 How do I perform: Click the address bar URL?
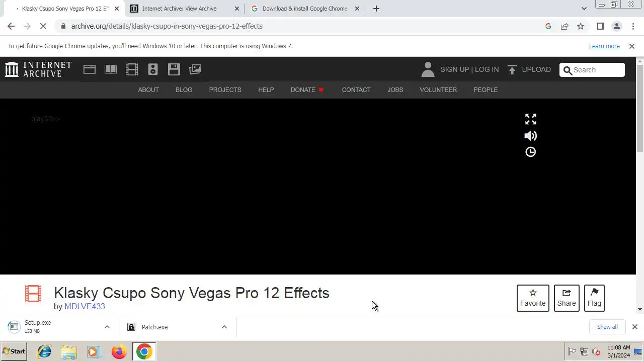(167, 26)
